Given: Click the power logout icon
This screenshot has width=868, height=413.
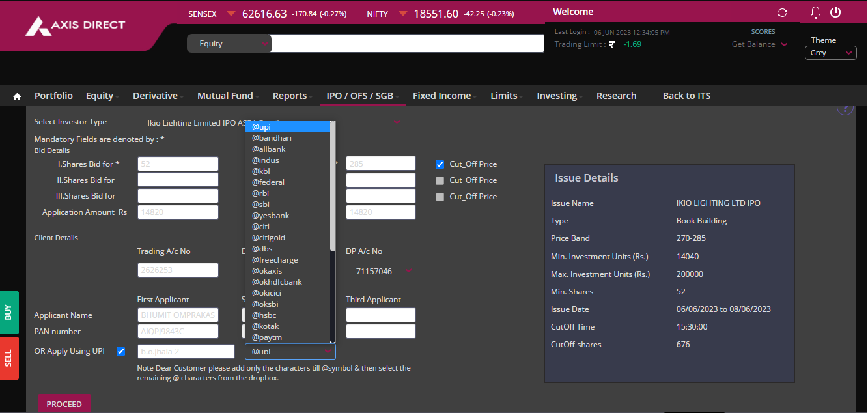Looking at the screenshot, I should pyautogui.click(x=835, y=12).
